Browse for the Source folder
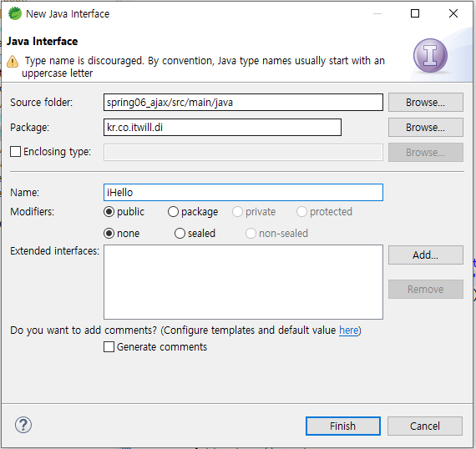The image size is (476, 449). point(426,103)
